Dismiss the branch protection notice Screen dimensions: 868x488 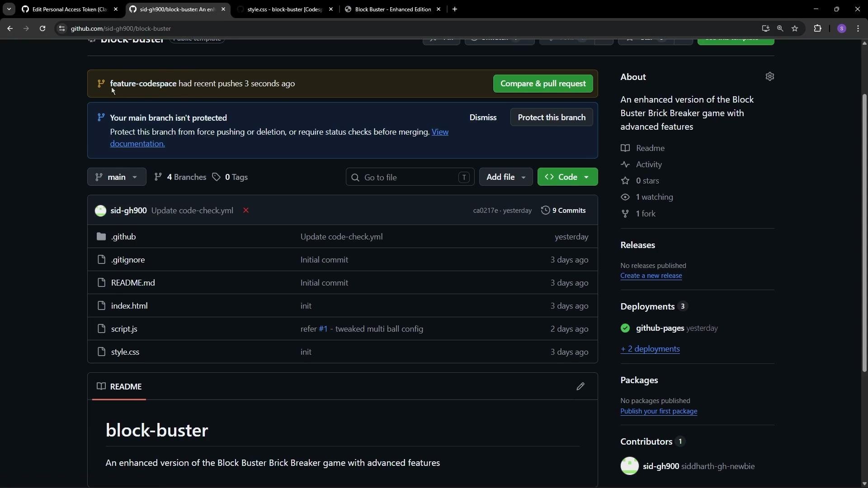(x=483, y=117)
